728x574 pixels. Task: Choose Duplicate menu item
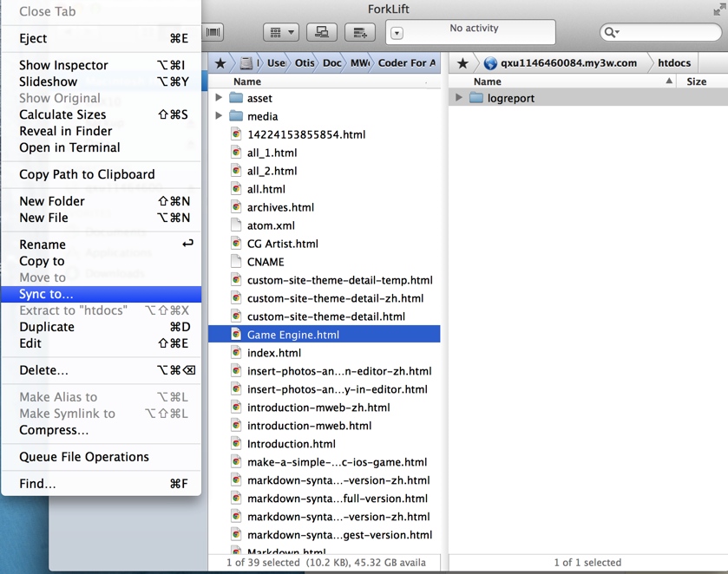(102, 327)
